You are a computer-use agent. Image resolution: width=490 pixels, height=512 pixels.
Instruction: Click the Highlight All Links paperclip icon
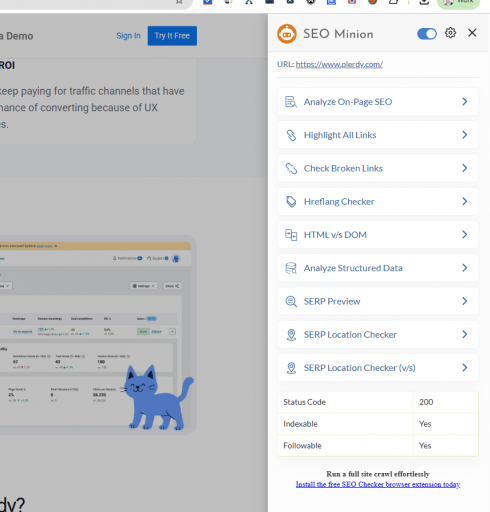291,135
